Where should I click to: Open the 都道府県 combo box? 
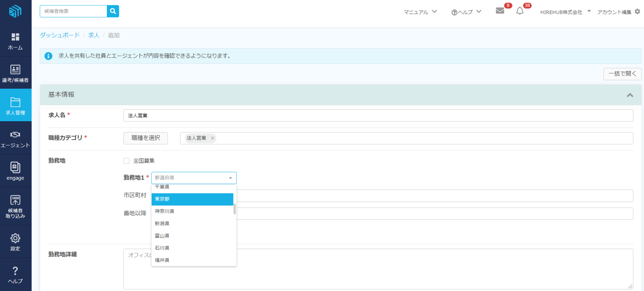[194, 178]
